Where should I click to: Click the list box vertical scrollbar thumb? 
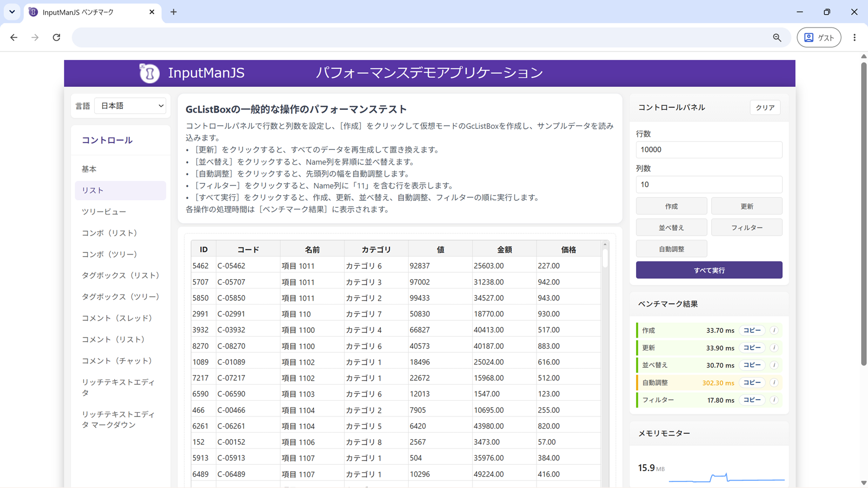(x=605, y=258)
